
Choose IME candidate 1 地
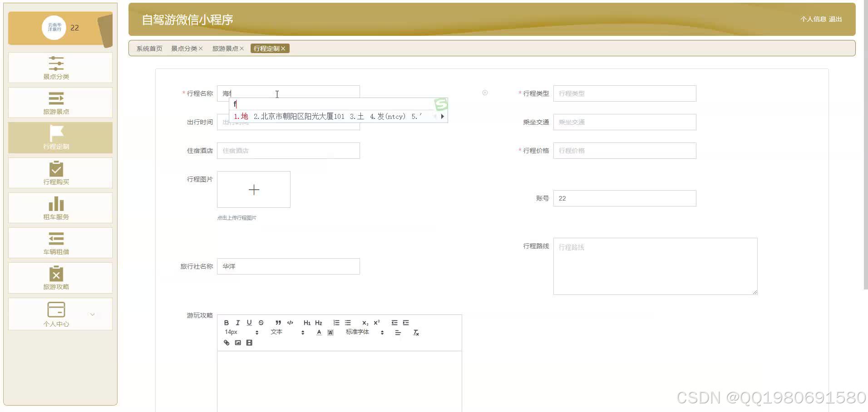(x=241, y=117)
